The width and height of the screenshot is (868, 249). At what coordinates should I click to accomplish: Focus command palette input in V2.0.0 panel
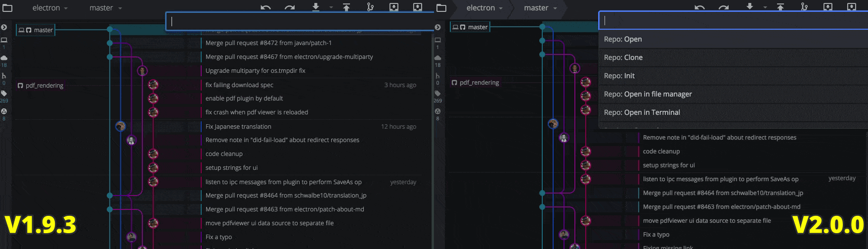[x=734, y=20]
